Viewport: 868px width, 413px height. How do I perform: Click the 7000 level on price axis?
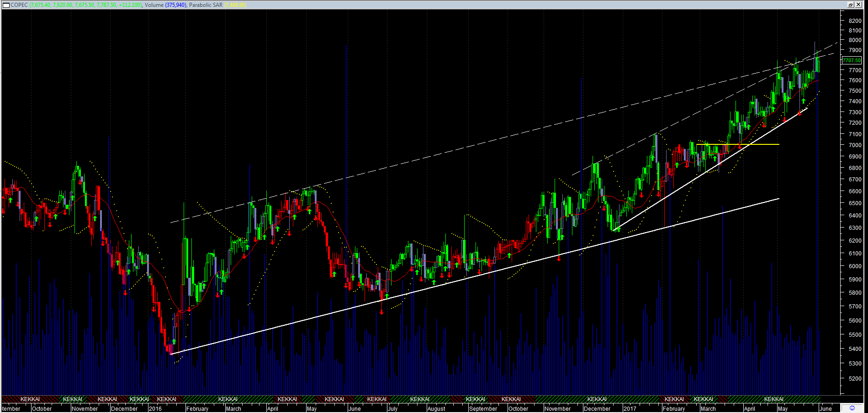(x=855, y=145)
